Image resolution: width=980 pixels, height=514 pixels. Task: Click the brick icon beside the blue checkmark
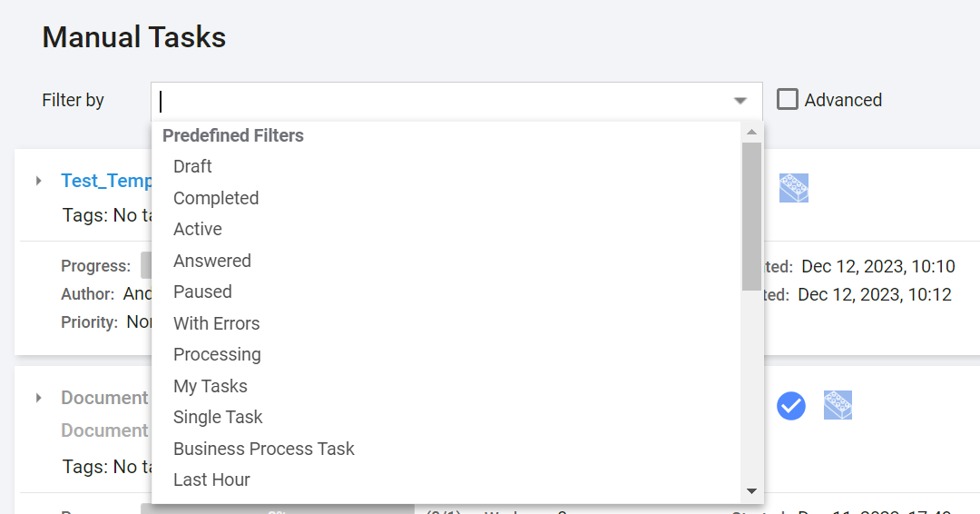click(838, 405)
